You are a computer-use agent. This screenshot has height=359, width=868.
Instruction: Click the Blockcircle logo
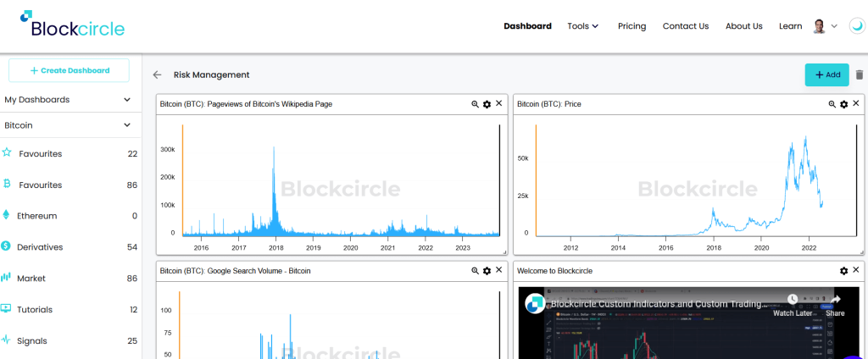[x=72, y=24]
